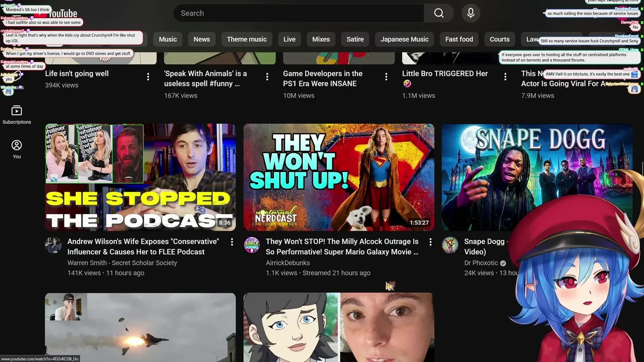
Task: Select the Theme music filter chip
Action: point(247,39)
